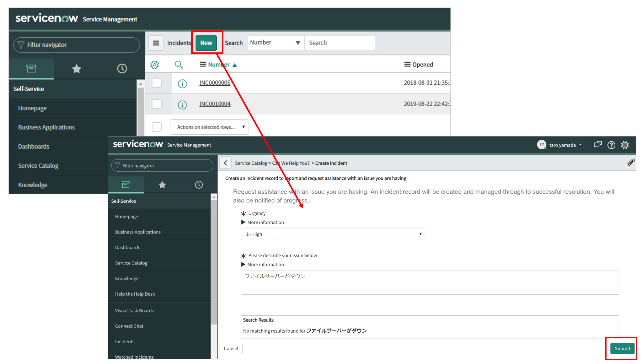Viewport: 642px width, 364px height.
Task: Click the info icon for INC0009005
Action: tap(182, 83)
